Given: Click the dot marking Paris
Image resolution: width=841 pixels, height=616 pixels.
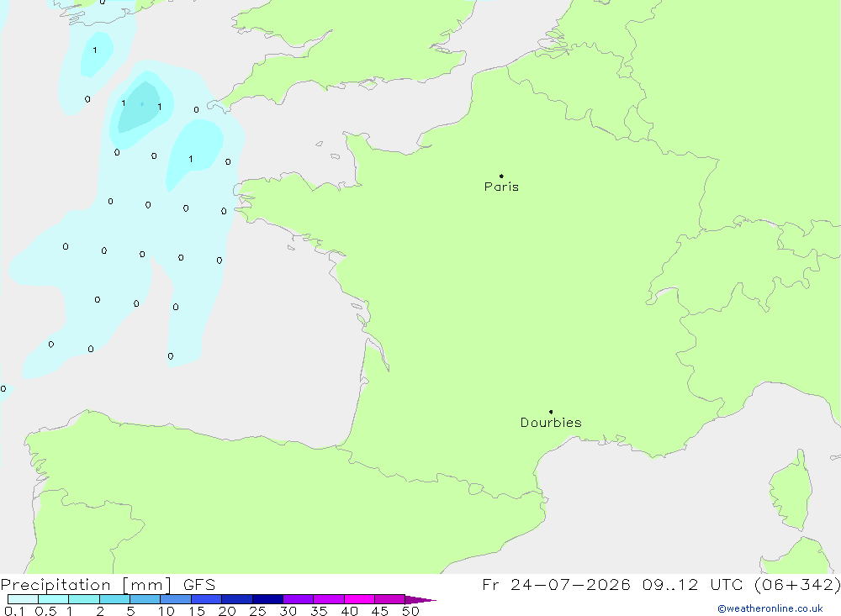Looking at the screenshot, I should (x=501, y=176).
